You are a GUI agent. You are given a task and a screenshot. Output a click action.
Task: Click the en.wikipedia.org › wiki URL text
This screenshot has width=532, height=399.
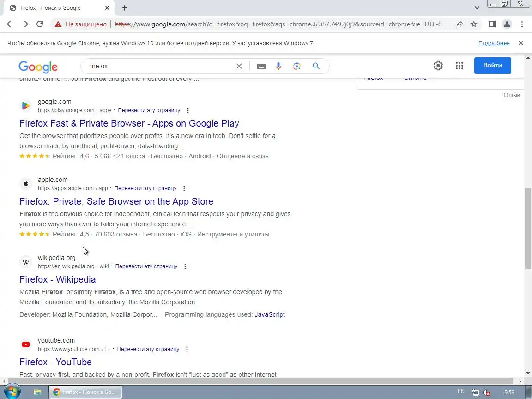tap(73, 266)
